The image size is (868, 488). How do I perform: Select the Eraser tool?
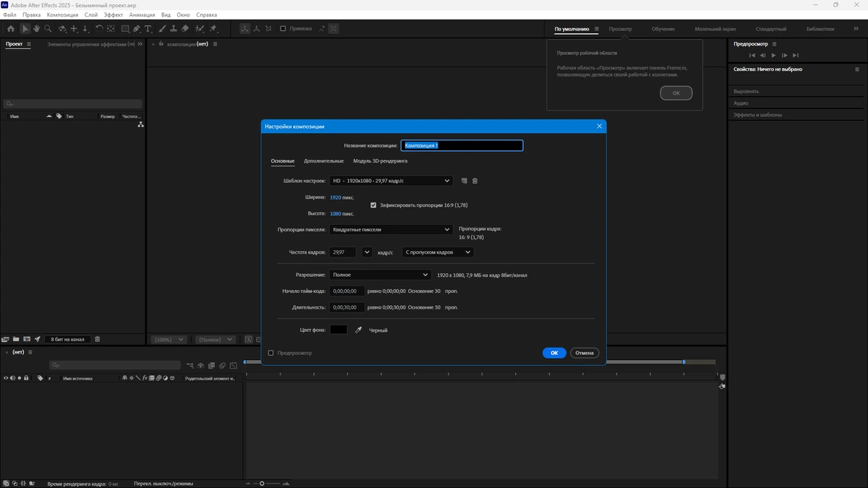184,29
